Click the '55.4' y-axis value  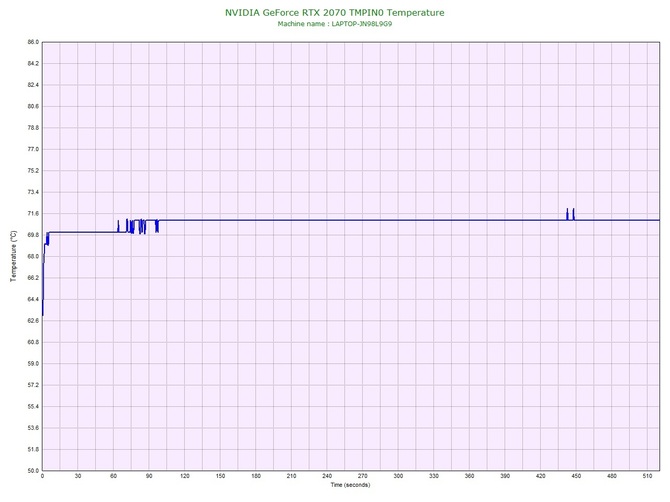click(x=33, y=406)
